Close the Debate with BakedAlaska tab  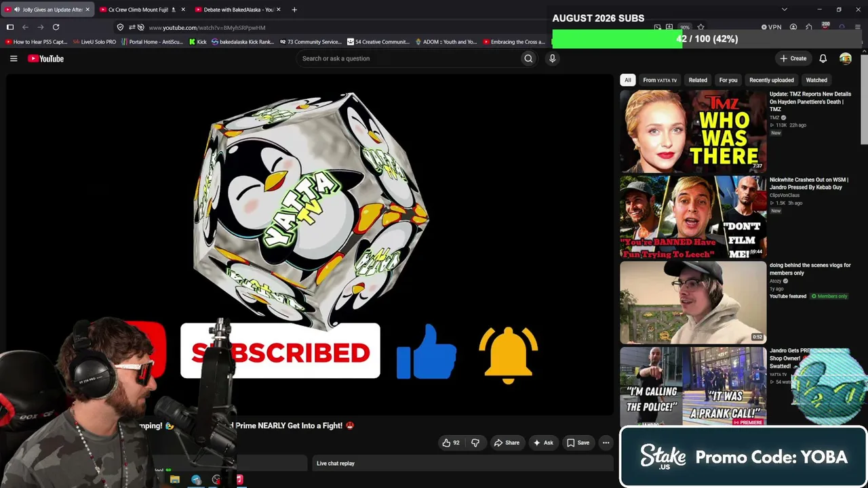(278, 9)
